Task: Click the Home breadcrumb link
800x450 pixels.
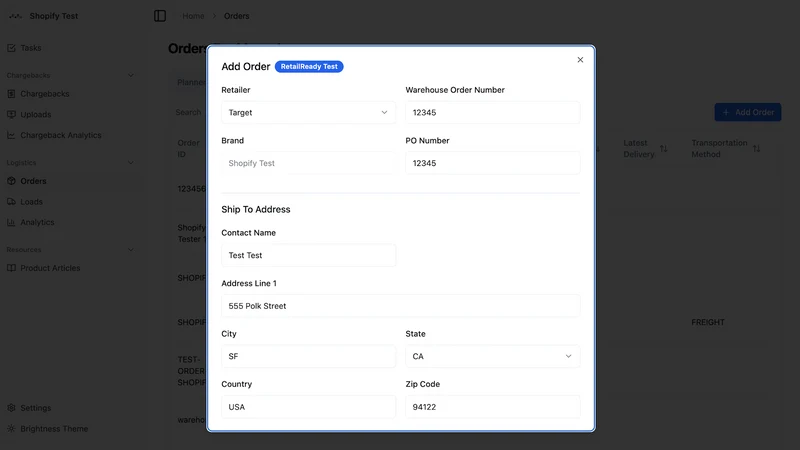Action: [x=193, y=16]
